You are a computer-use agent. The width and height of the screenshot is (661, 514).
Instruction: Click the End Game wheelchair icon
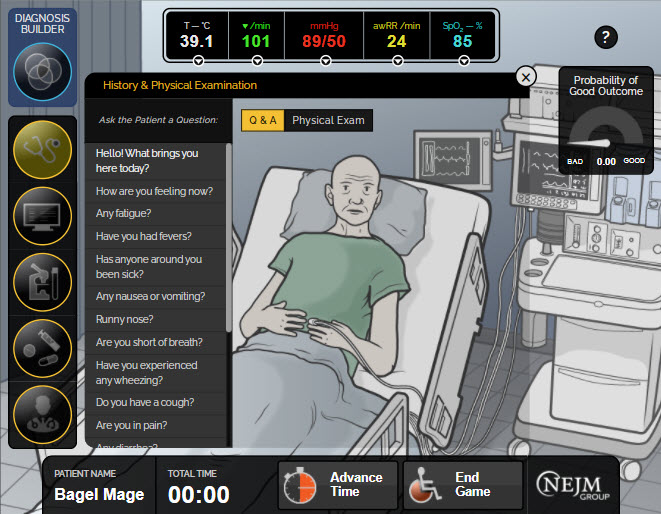coord(424,485)
